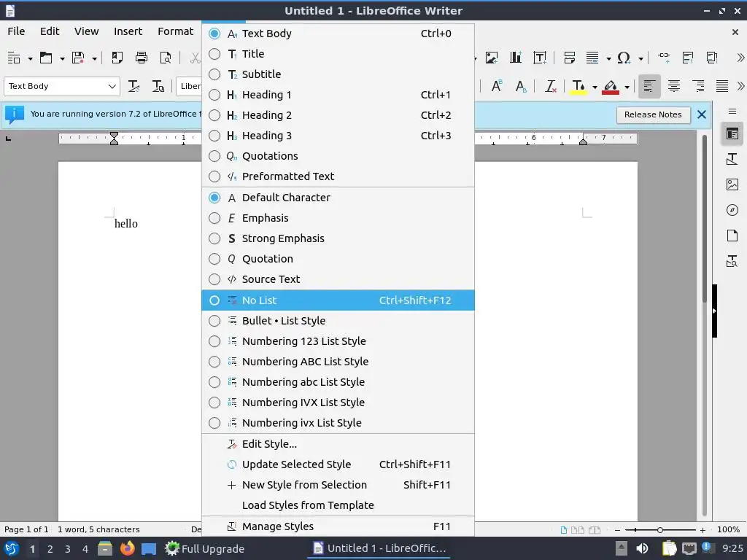This screenshot has width=747, height=560.
Task: Choose Load Styles from Template entry
Action: 338,505
